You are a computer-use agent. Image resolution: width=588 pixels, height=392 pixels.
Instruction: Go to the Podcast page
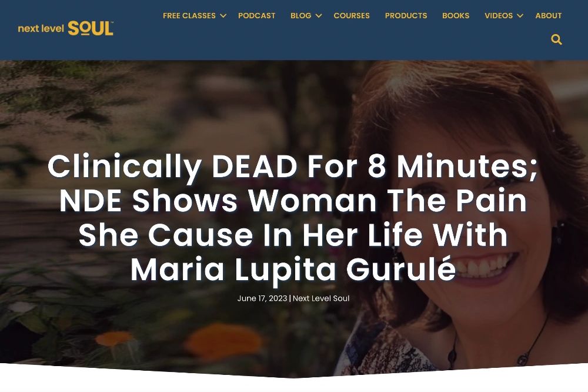(256, 16)
